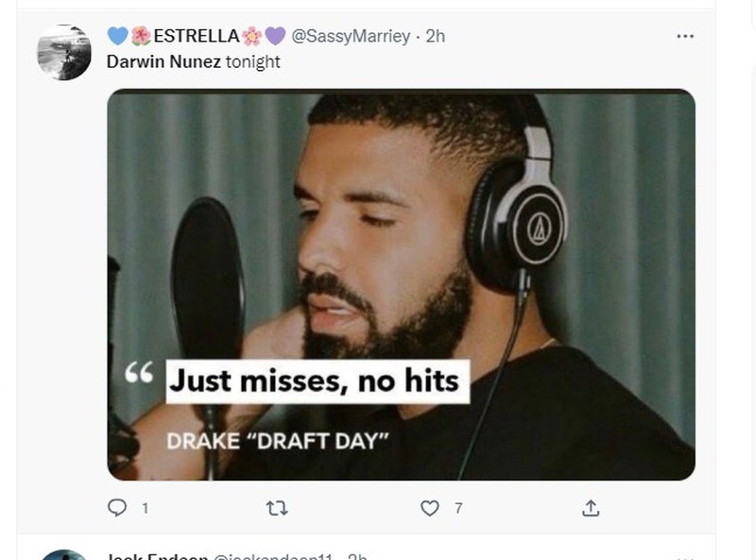Open the share icon under the tweet
The width and height of the screenshot is (756, 560).
click(591, 508)
